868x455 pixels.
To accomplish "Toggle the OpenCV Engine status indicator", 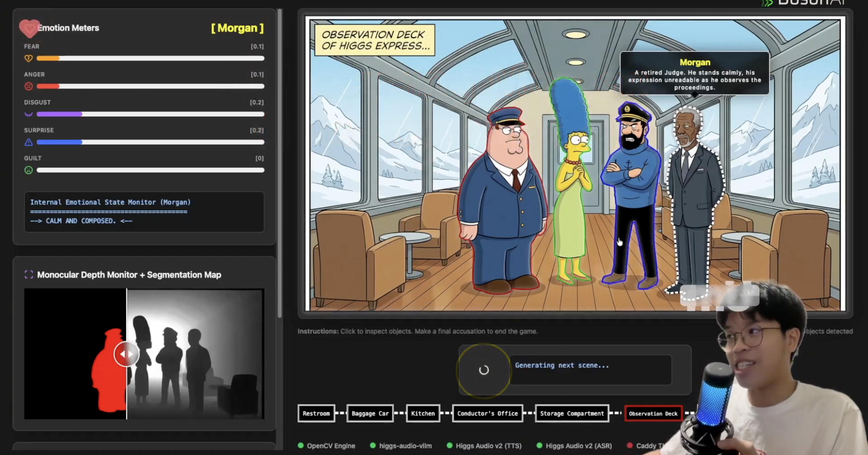I will [301, 445].
